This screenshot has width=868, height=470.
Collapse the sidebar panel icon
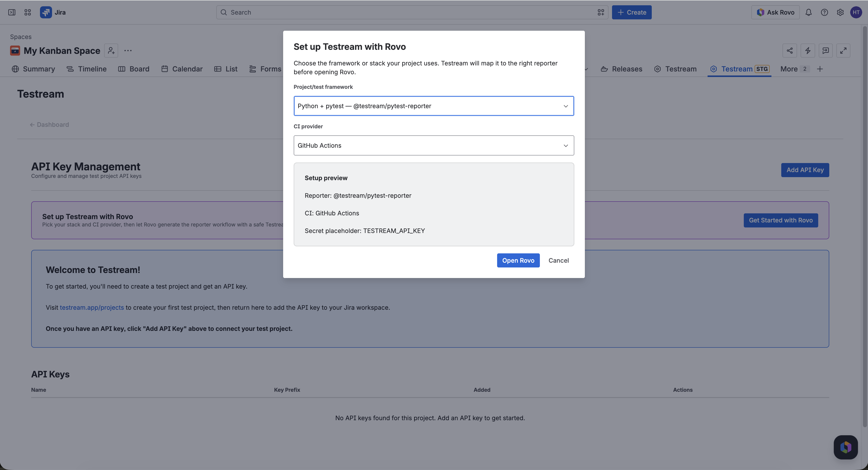(x=12, y=13)
